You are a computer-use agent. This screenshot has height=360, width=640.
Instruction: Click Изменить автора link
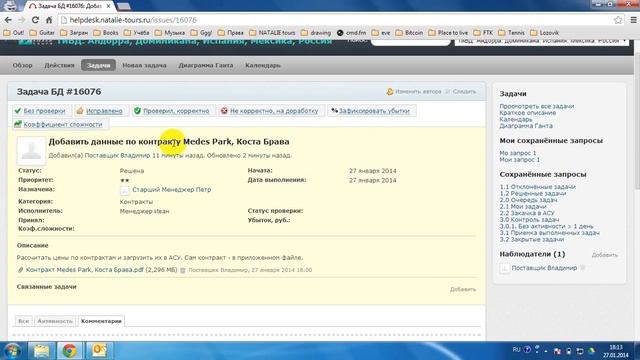(414, 91)
